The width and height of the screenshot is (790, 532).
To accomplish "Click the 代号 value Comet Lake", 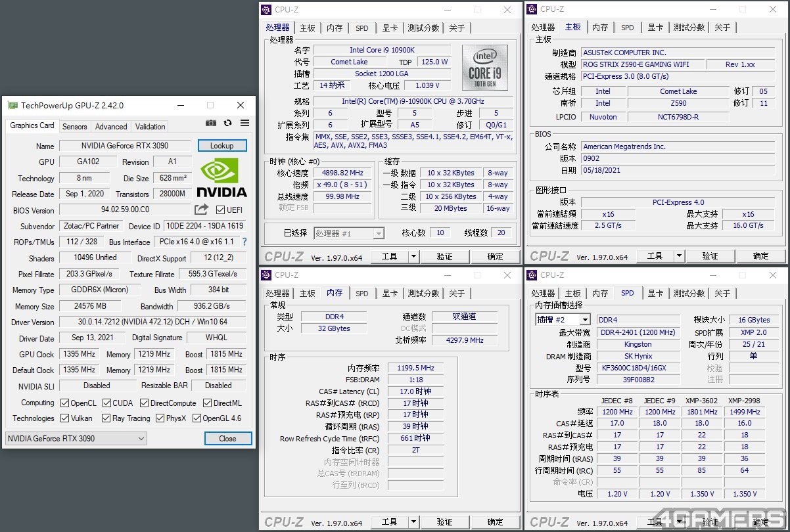I will (349, 62).
